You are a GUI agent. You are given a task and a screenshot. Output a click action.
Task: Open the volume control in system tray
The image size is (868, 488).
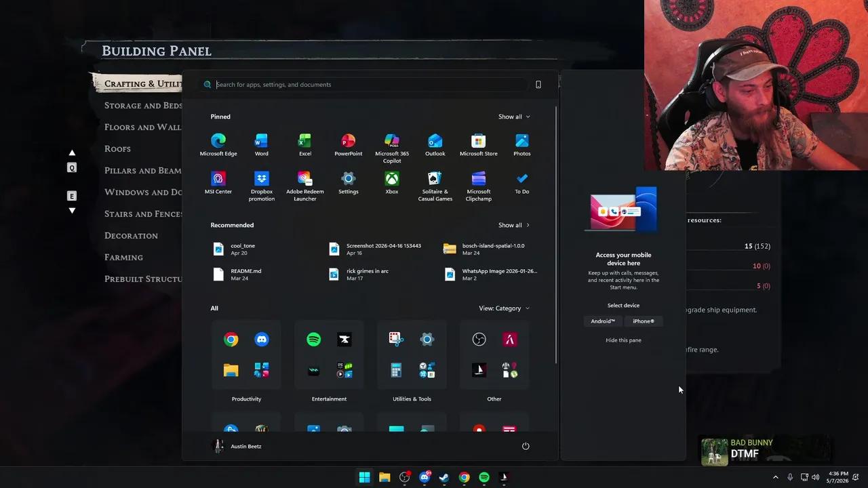(x=816, y=477)
